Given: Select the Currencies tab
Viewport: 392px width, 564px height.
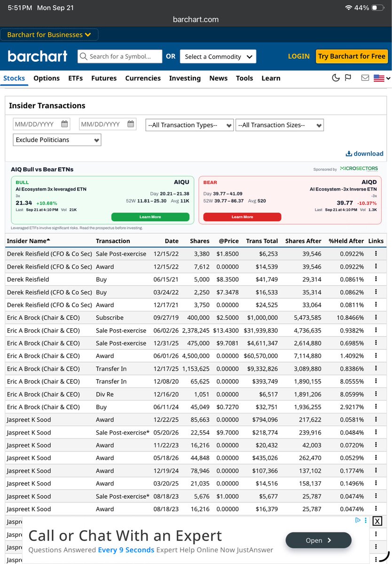Looking at the screenshot, I should (x=143, y=78).
